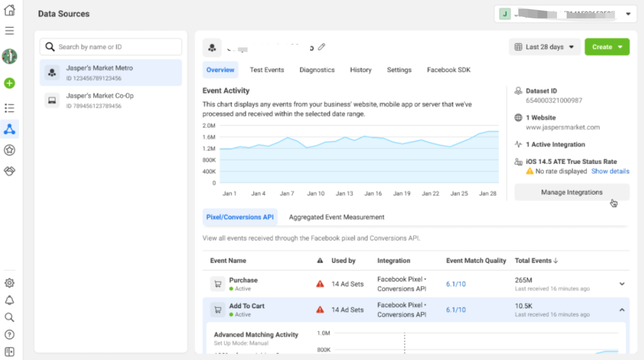
Task: Click warning triangle on Purchase row
Action: [320, 284]
